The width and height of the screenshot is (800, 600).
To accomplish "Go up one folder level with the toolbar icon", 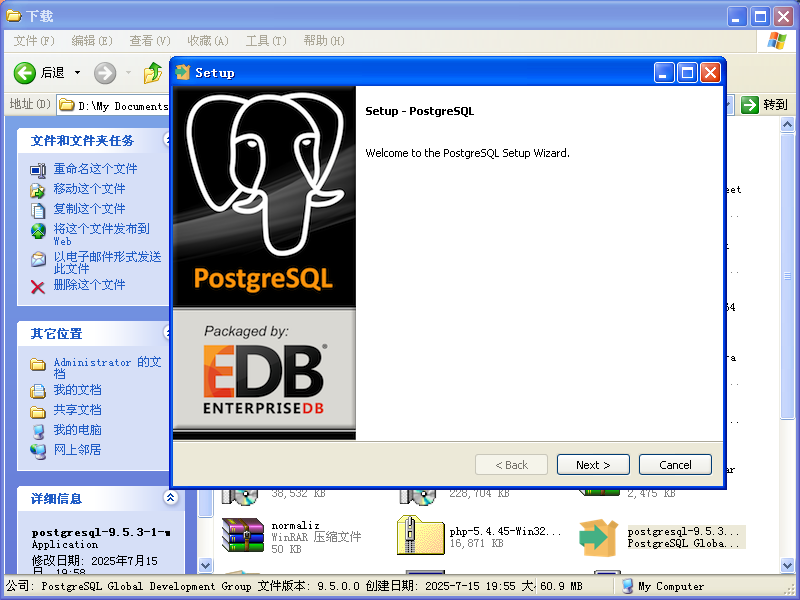I will 153,73.
